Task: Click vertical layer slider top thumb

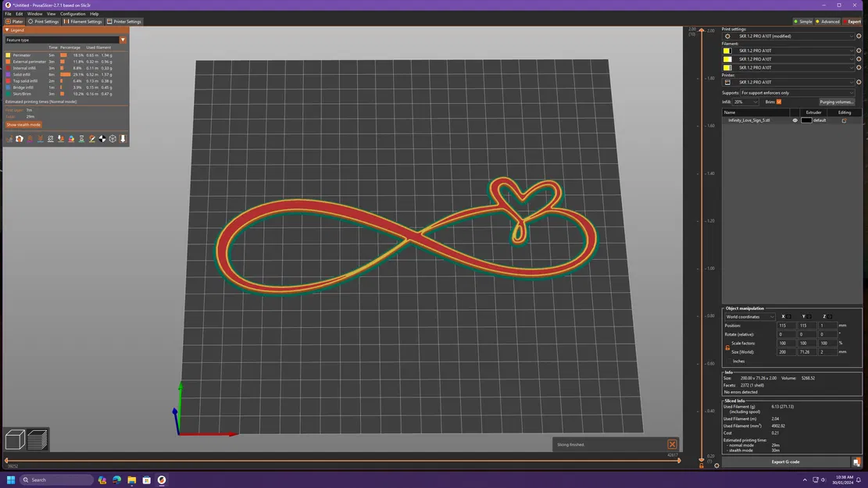Action: pyautogui.click(x=702, y=30)
